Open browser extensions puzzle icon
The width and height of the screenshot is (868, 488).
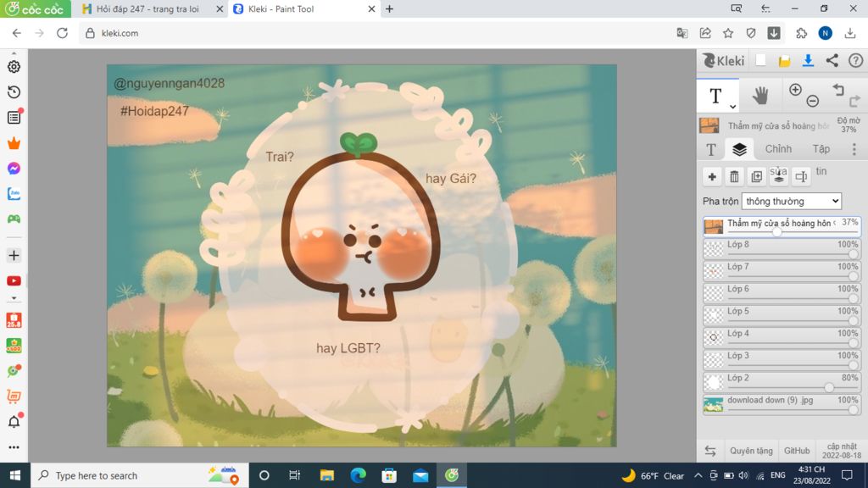coord(801,33)
